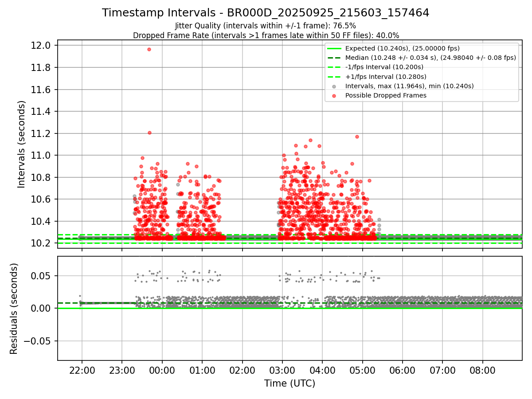Click the x-axis tick label '06:00'
The image size is (532, 399).
point(403,370)
